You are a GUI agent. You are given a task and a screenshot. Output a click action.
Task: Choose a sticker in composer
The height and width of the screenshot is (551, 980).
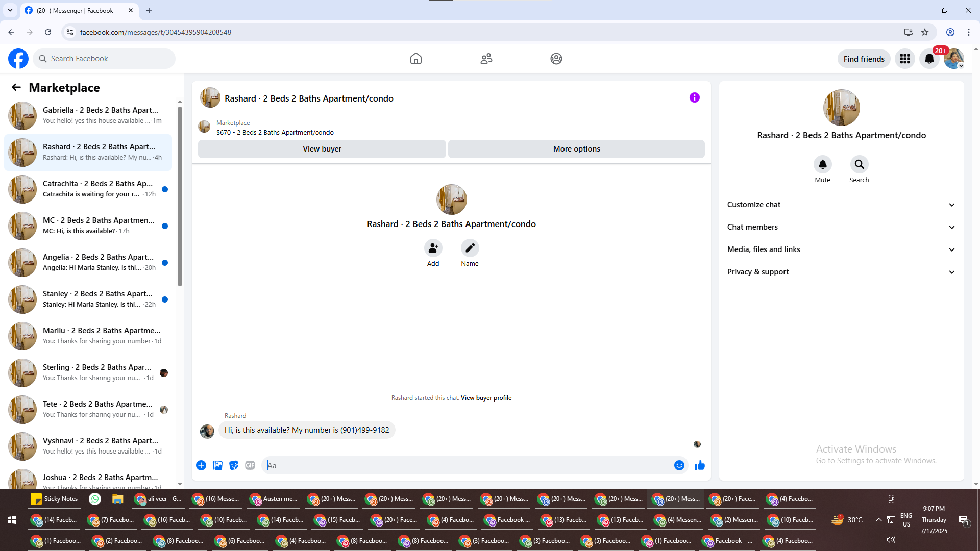click(234, 465)
